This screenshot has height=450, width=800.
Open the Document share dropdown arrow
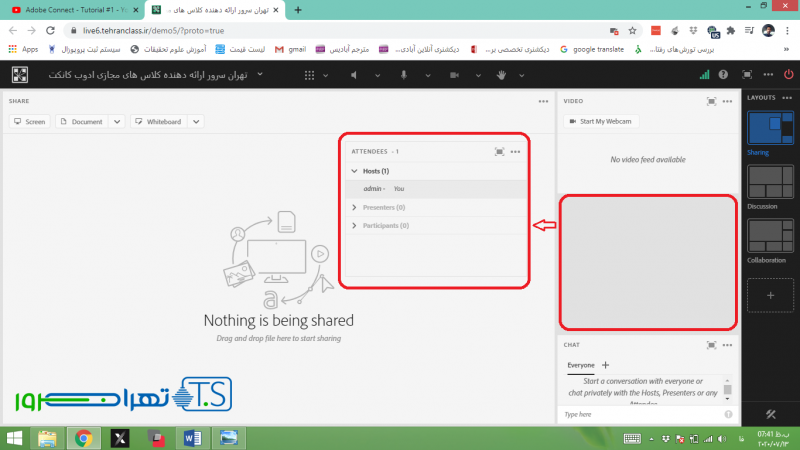point(116,122)
